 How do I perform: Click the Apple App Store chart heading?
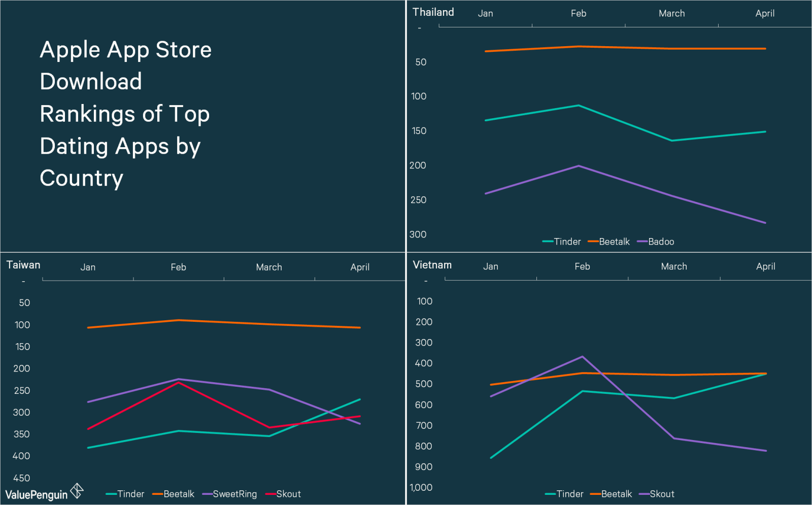126,114
